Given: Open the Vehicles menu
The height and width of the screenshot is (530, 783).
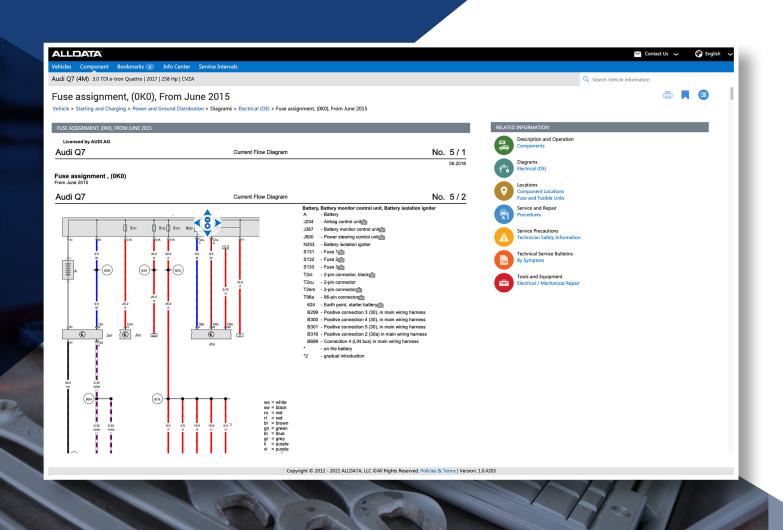Looking at the screenshot, I should (x=63, y=66).
